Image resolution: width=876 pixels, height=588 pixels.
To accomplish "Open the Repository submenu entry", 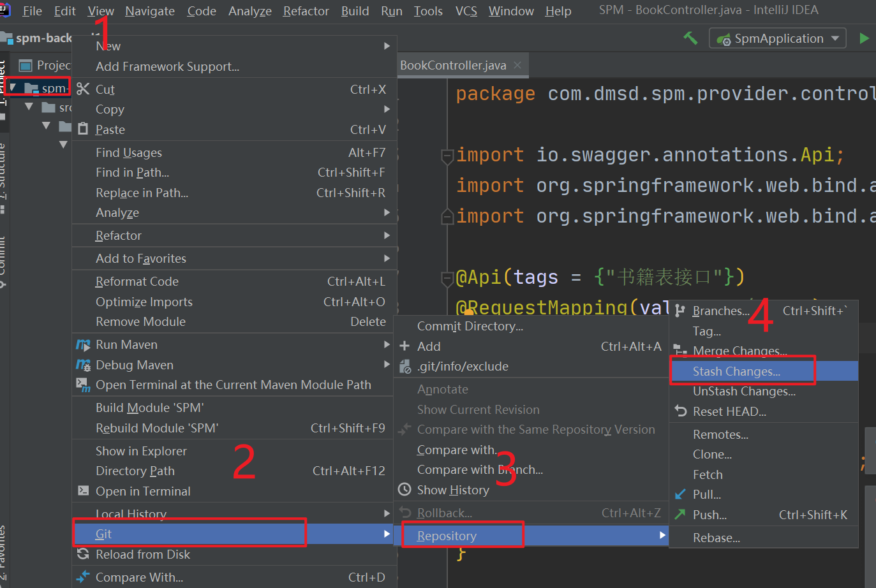I will 531,536.
